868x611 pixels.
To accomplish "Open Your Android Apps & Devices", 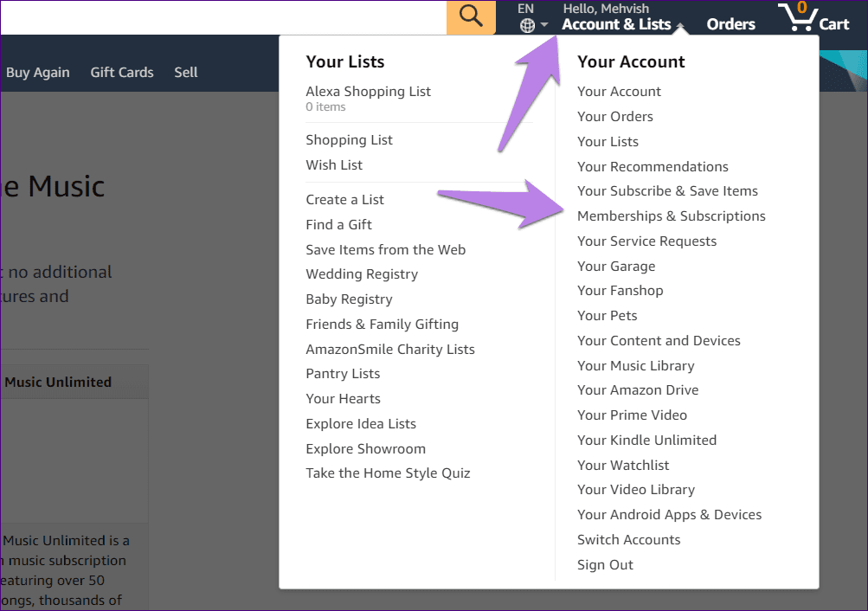I will 669,515.
